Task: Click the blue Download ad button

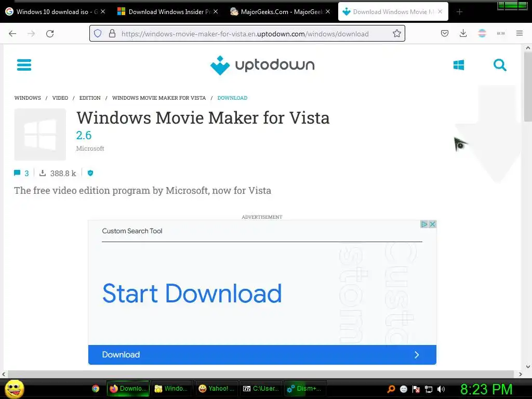Action: click(x=262, y=354)
